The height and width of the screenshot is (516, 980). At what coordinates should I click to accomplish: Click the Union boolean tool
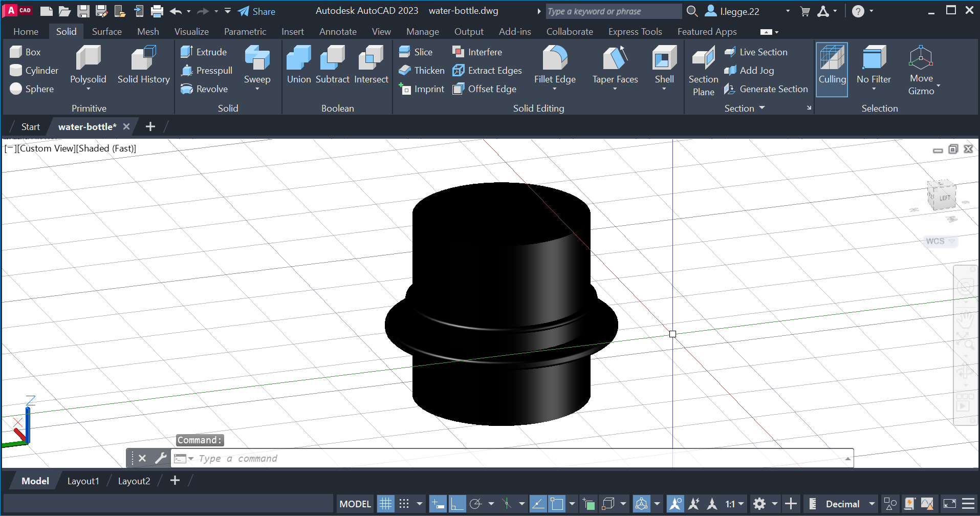(299, 64)
